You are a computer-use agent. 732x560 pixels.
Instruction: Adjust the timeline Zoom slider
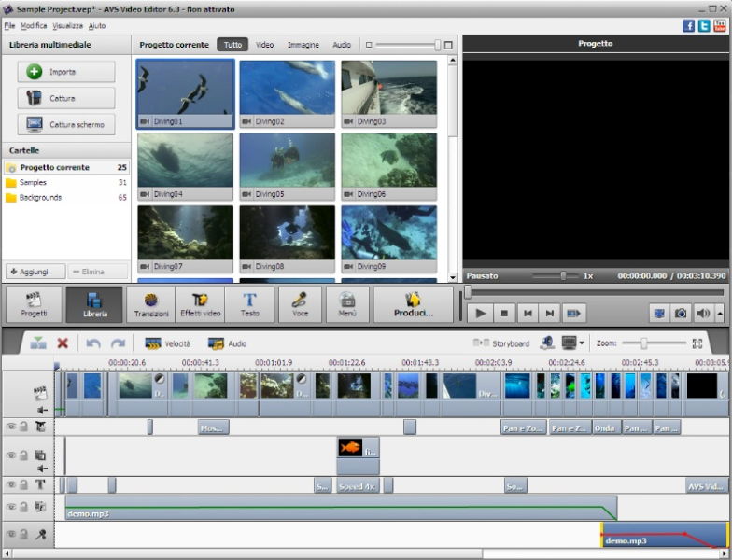click(642, 343)
